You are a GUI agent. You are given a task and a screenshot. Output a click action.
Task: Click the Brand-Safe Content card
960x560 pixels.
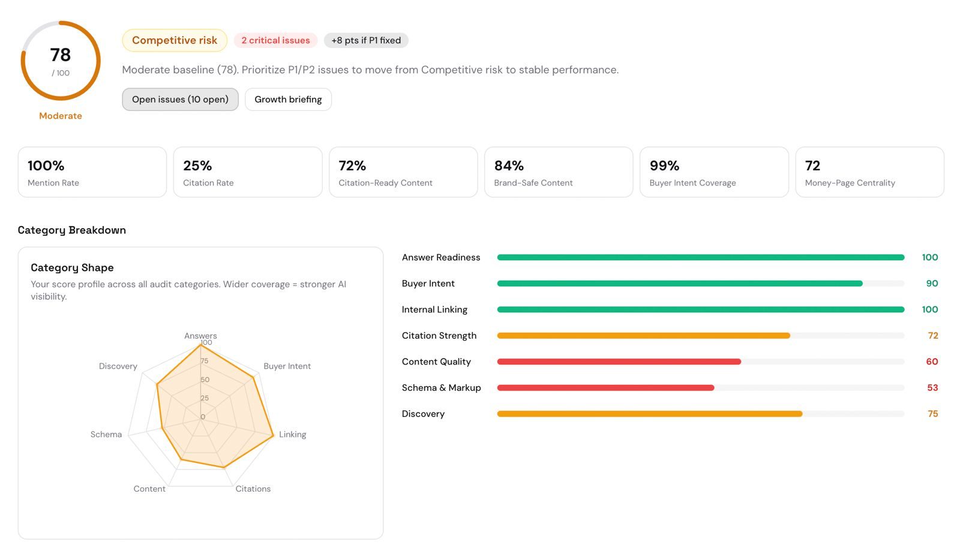pyautogui.click(x=558, y=172)
